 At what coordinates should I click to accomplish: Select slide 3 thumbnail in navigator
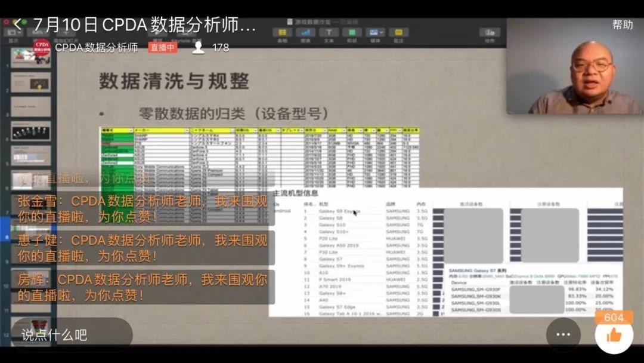pyautogui.click(x=31, y=107)
